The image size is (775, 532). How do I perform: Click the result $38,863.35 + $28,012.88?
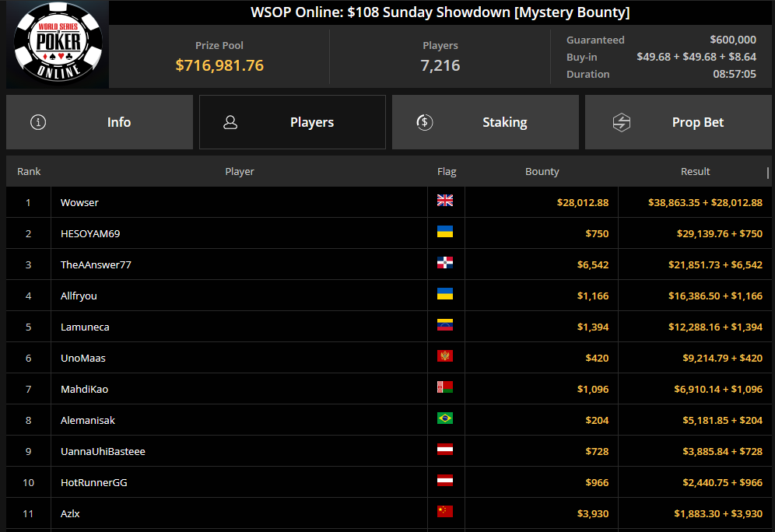[705, 202]
